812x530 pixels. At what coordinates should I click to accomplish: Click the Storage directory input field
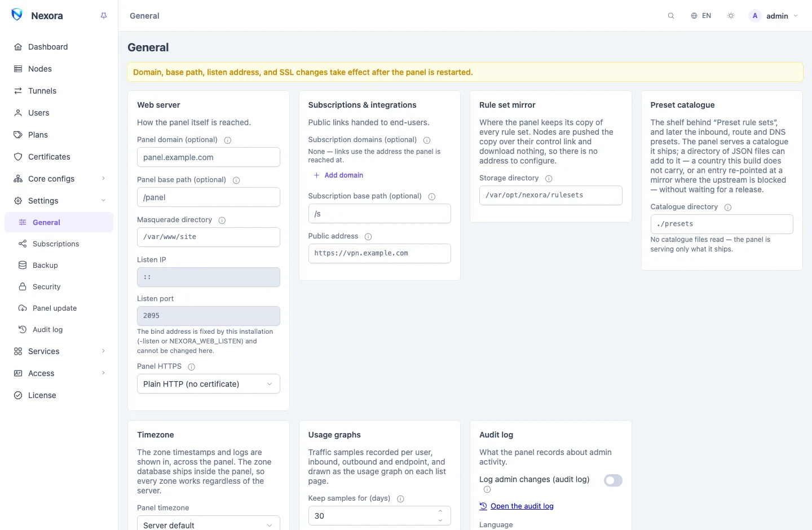coord(551,196)
